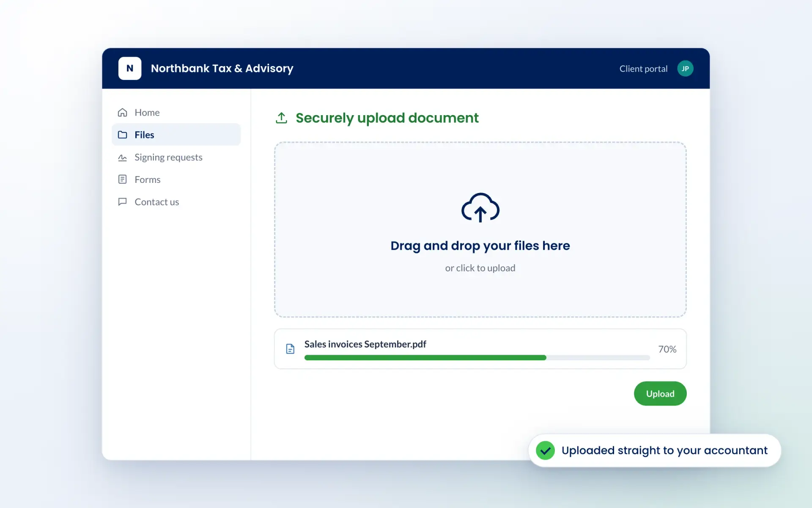Click the Signing requests signature icon
Image resolution: width=812 pixels, height=508 pixels.
click(x=122, y=157)
